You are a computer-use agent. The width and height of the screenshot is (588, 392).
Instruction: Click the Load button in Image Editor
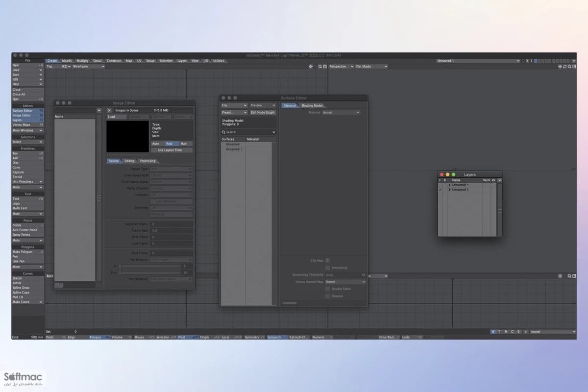(117, 117)
